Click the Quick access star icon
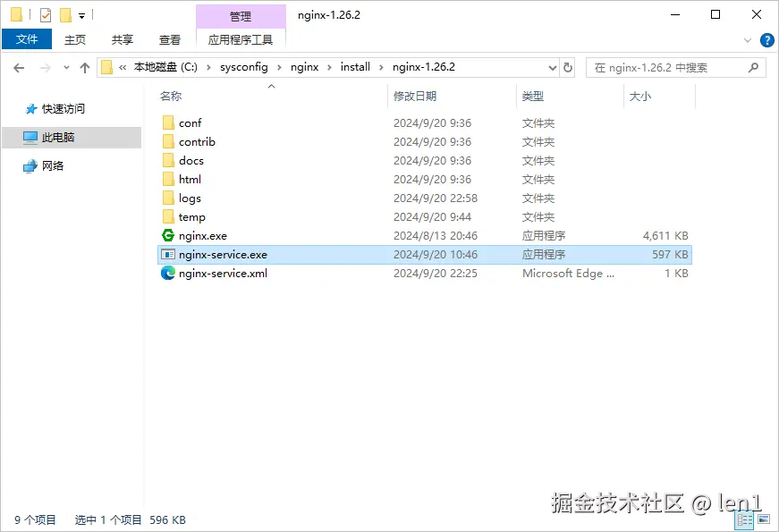 pos(31,109)
